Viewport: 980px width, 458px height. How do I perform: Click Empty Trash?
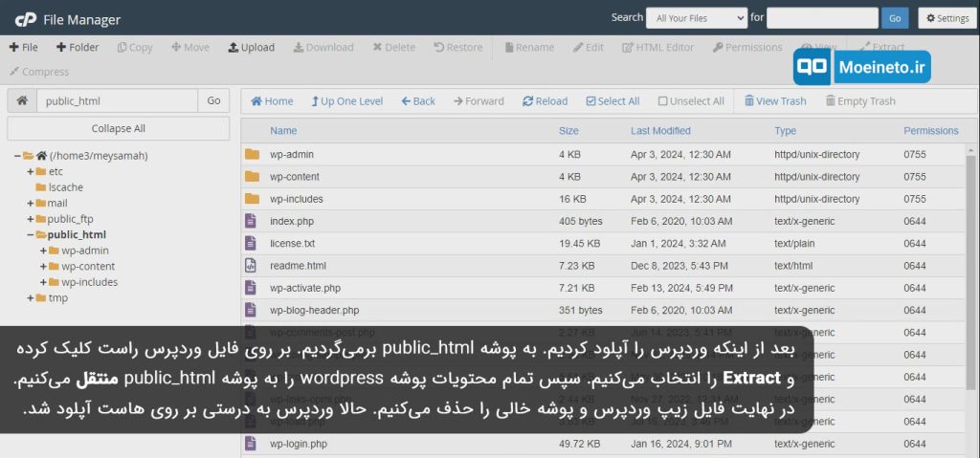(x=860, y=101)
